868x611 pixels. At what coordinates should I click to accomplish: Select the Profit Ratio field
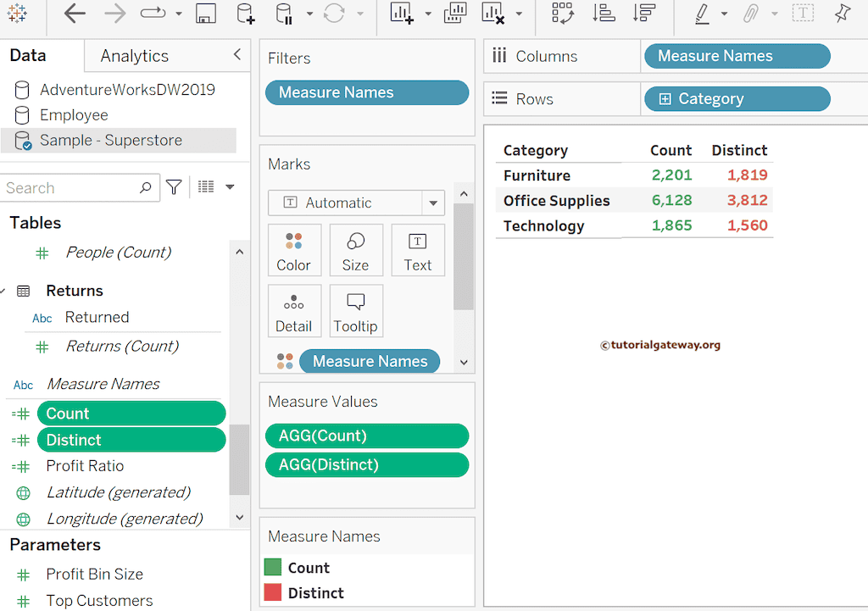[85, 466]
